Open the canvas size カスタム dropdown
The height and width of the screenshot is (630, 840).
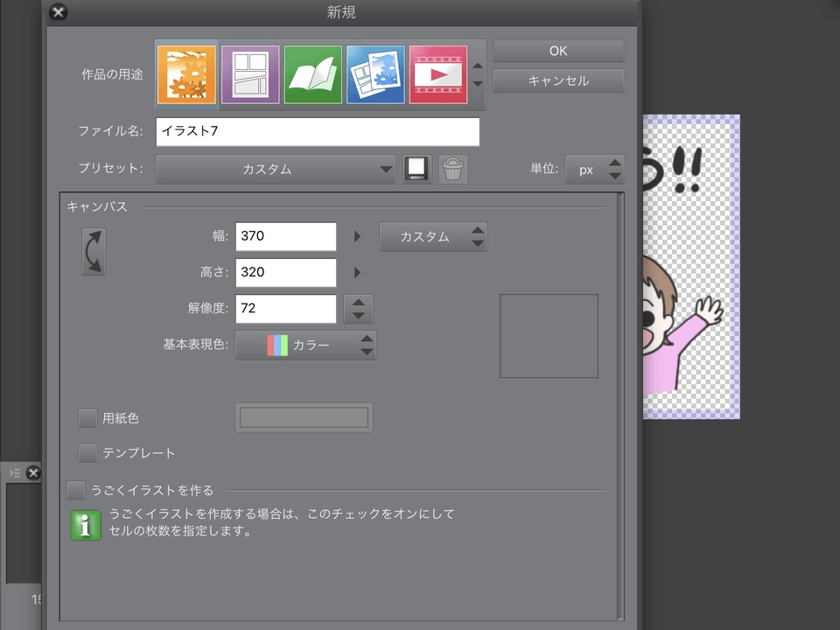(433, 236)
